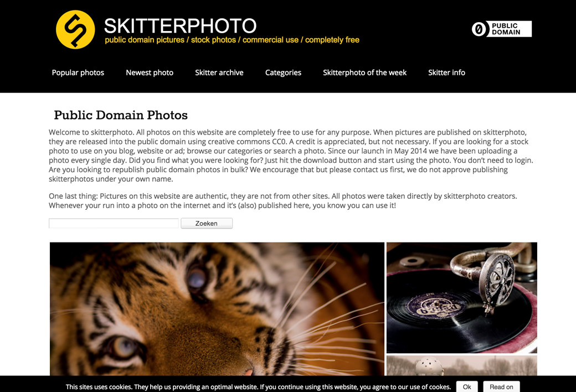
Task: Click the SKITTERPHOTO title text
Action: 180,26
